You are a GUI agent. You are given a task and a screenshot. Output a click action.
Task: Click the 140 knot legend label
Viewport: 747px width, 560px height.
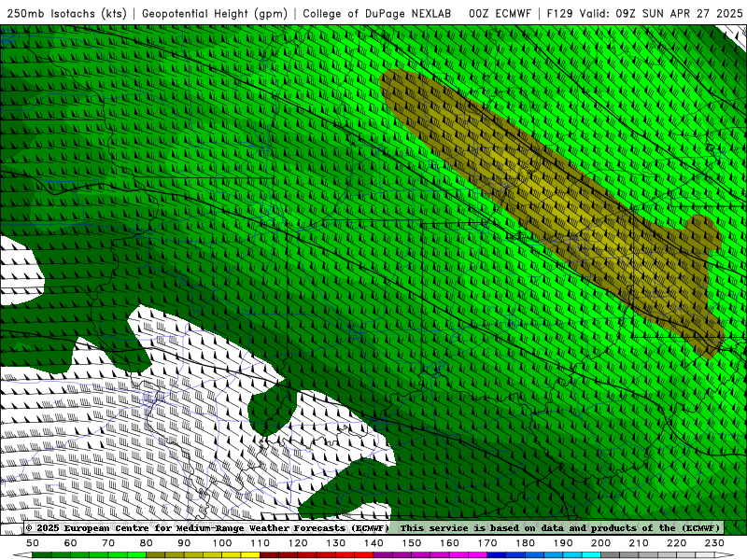[x=373, y=543]
